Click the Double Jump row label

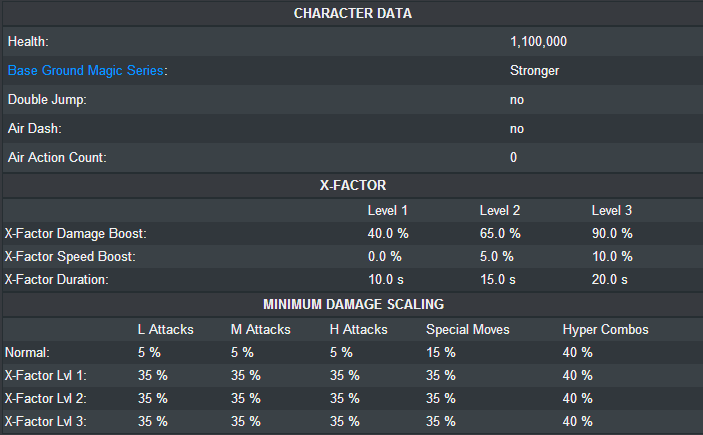(48, 100)
